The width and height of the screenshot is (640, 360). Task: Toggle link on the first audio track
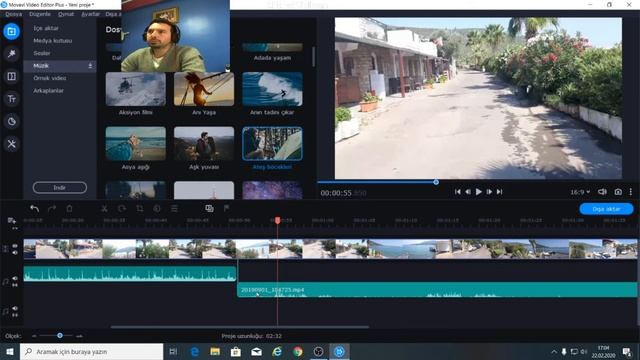[15, 285]
